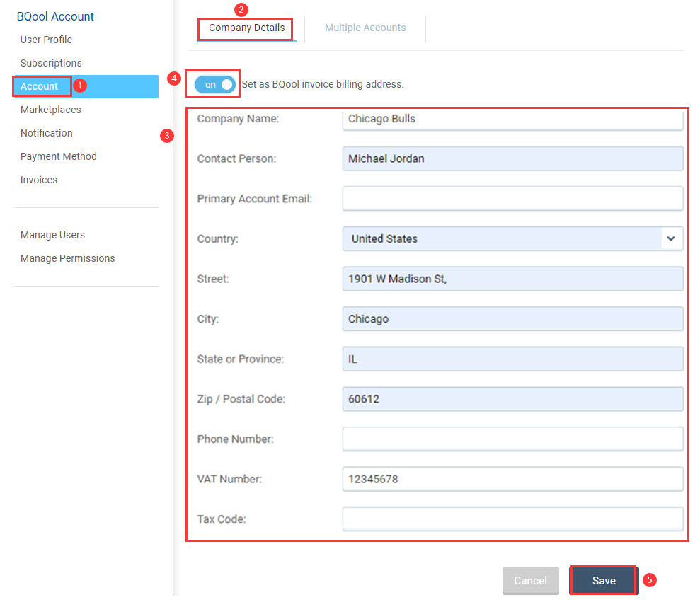Image resolution: width=700 pixels, height=607 pixels.
Task: Toggle the BQool invoice billing address switch
Action: coord(214,84)
